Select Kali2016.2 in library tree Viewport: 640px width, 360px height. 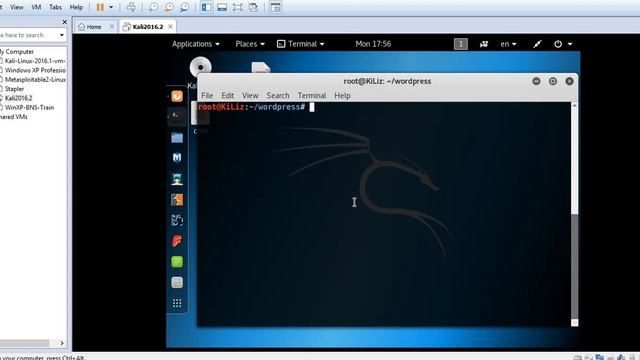[x=18, y=98]
